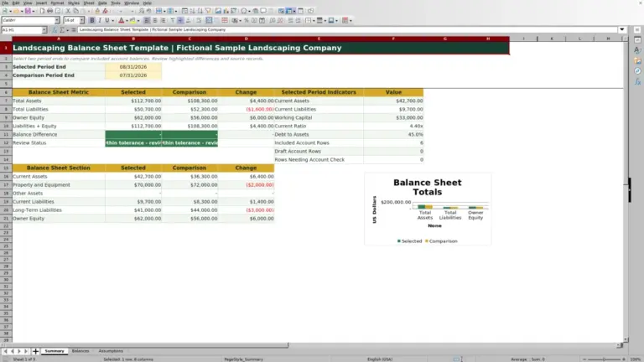Open the Borders dropdown arrow

coord(314,20)
